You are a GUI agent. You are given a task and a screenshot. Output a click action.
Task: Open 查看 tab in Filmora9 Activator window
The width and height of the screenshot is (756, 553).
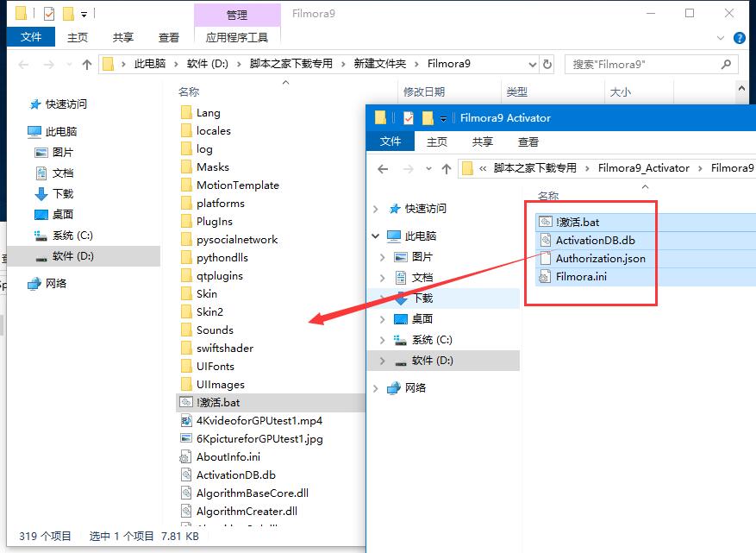click(x=528, y=141)
